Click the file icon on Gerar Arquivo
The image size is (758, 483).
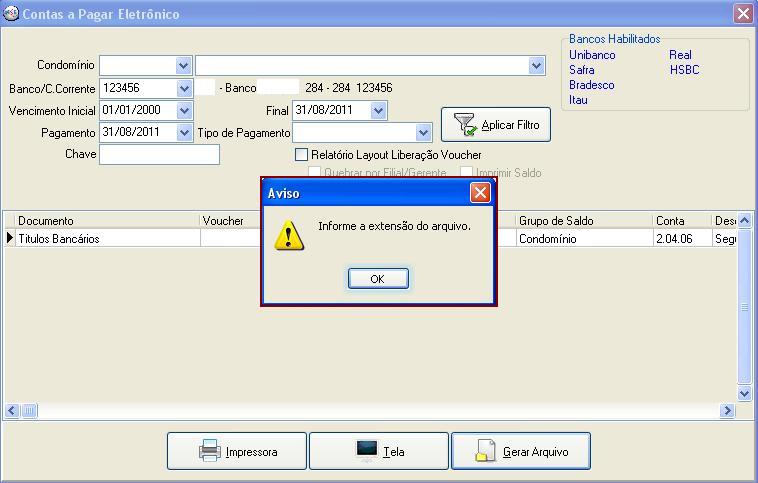click(x=485, y=451)
